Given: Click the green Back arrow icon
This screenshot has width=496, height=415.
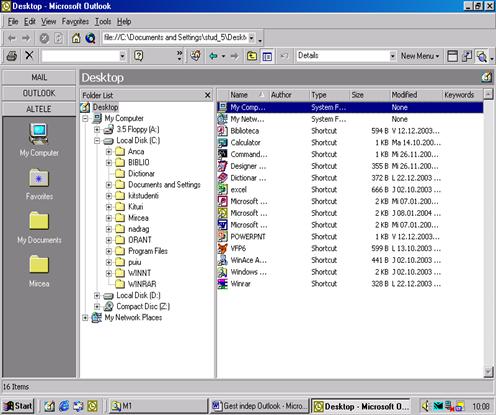Looking at the screenshot, I should click(213, 56).
